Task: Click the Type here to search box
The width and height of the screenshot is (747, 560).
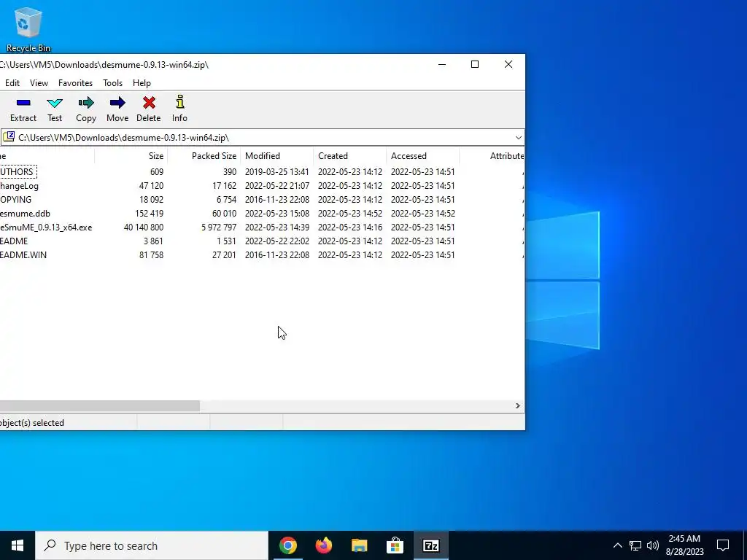Action: 152,545
